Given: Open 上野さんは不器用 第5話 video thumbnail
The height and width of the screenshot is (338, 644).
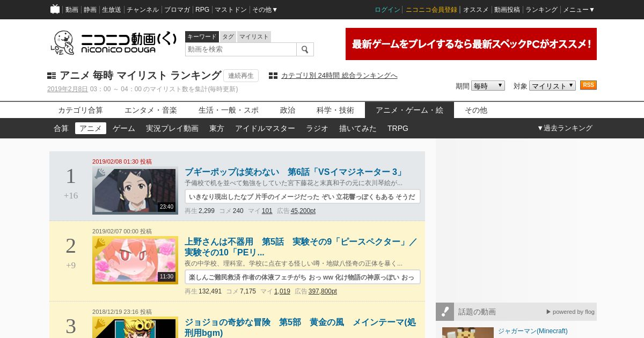Looking at the screenshot, I should pos(135,260).
